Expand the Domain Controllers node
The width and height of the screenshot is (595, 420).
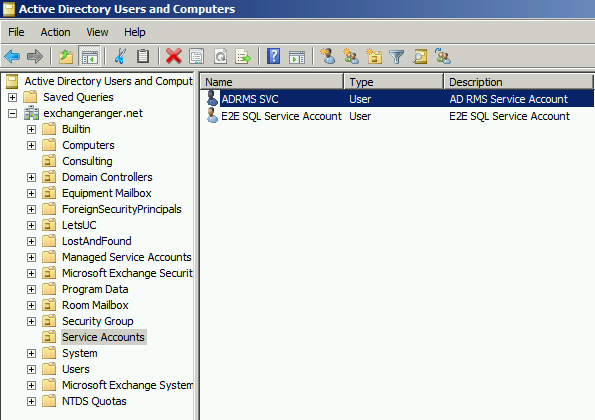point(31,177)
